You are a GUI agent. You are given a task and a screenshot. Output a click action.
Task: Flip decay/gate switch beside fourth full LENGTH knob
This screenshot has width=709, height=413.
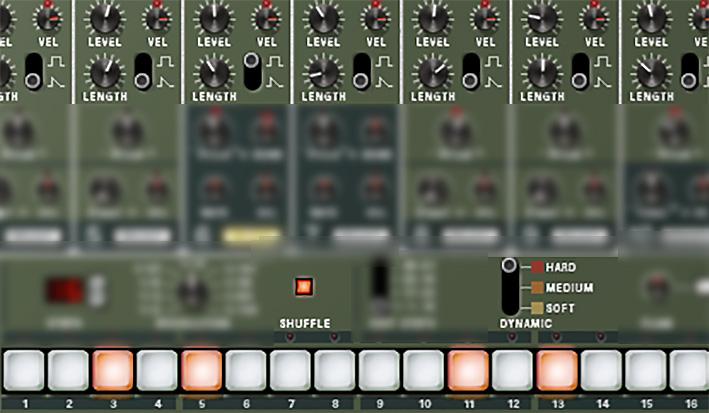(471, 71)
